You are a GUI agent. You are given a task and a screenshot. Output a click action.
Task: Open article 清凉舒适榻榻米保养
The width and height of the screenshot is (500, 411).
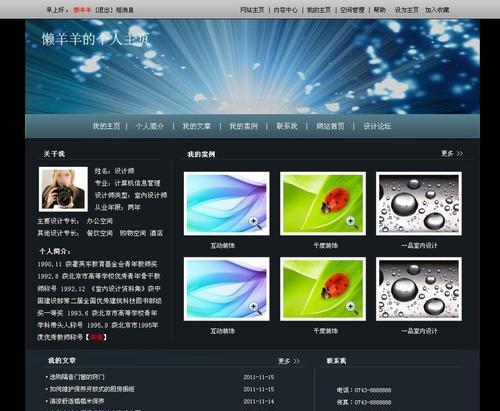tap(77, 401)
